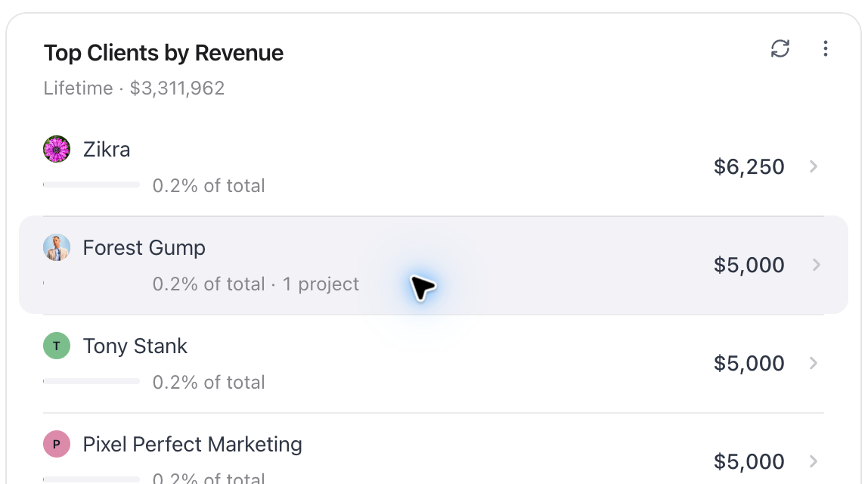Expand the Zikra row chevron

click(814, 166)
